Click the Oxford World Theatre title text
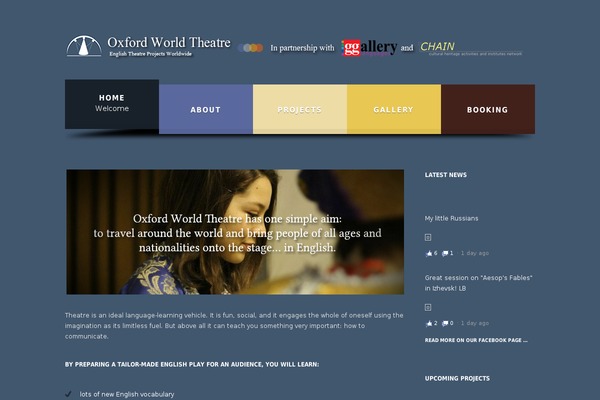This screenshot has width=600, height=400. (x=169, y=42)
